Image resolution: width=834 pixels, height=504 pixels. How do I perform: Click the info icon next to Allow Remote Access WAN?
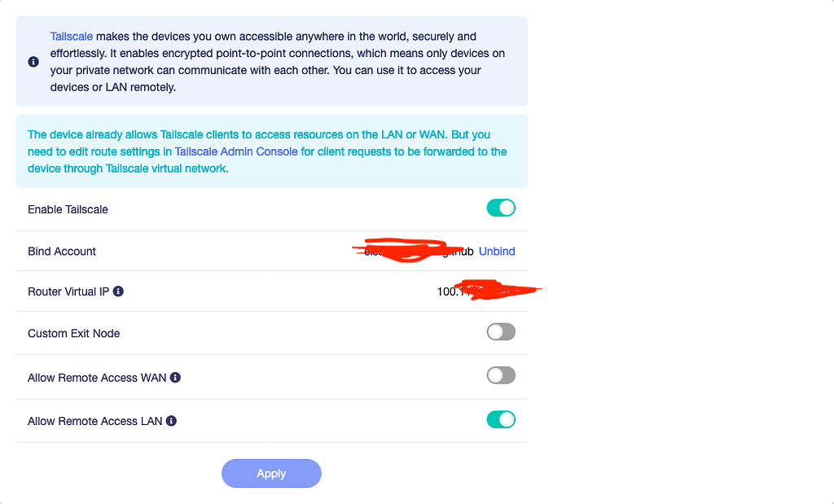tap(175, 378)
